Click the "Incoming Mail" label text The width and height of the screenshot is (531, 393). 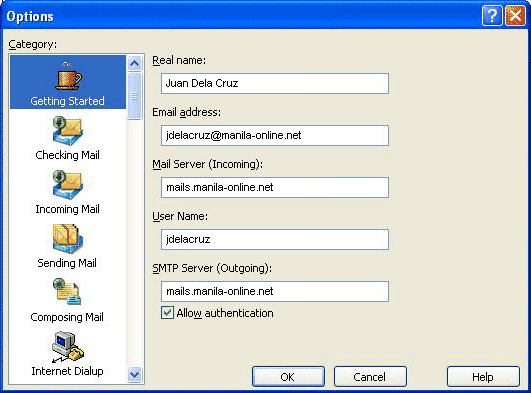pyautogui.click(x=67, y=209)
